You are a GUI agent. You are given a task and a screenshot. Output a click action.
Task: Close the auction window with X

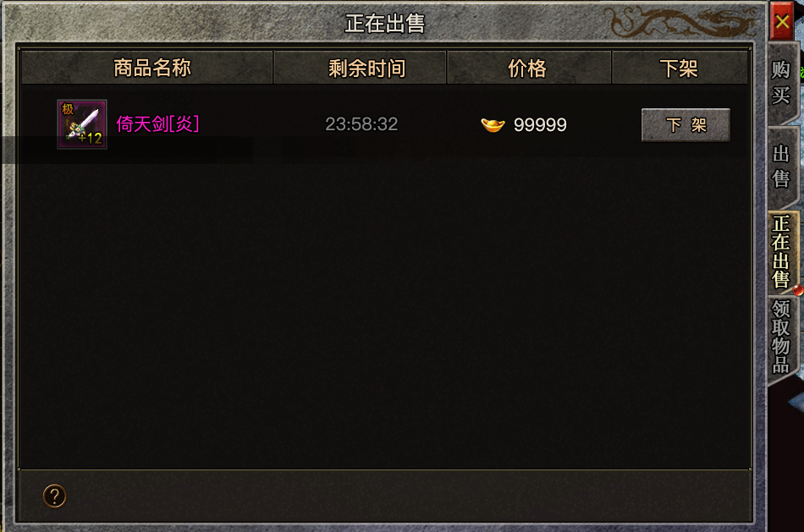[781, 21]
